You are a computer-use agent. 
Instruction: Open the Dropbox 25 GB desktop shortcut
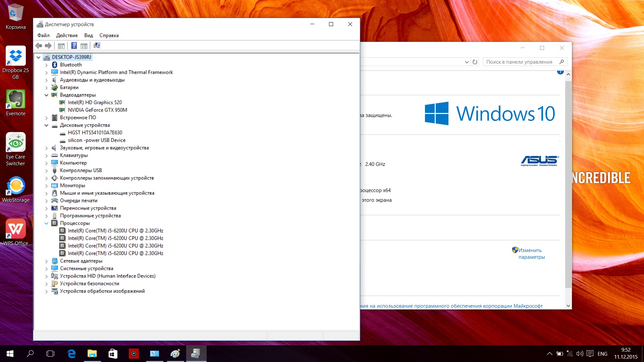point(16,63)
